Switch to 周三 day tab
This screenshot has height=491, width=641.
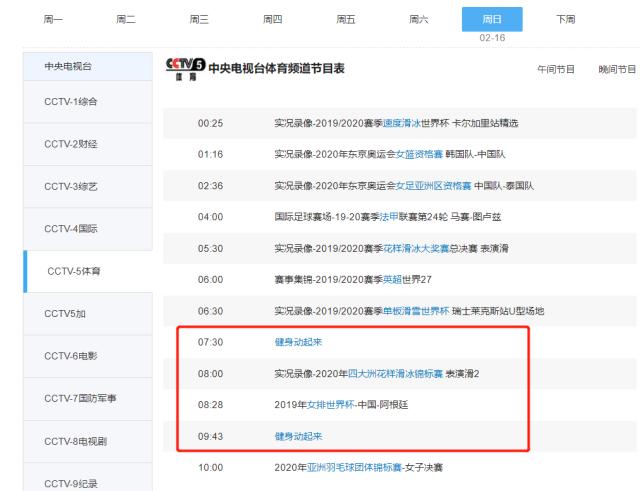tap(199, 19)
